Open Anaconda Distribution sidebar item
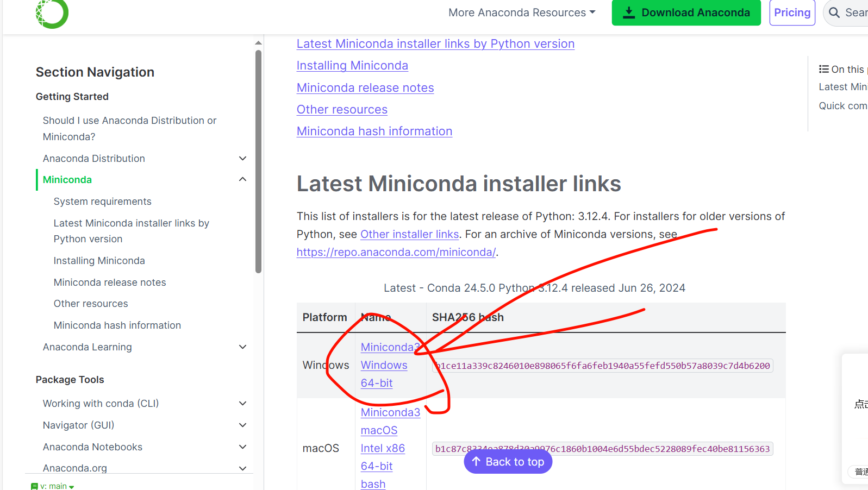Screen dimensions: 868x490 94,158
